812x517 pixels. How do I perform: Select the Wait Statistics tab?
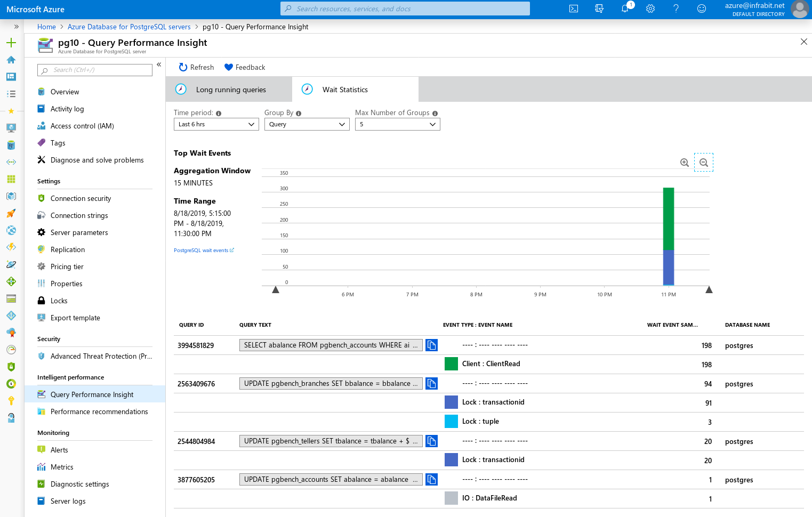[x=355, y=90]
